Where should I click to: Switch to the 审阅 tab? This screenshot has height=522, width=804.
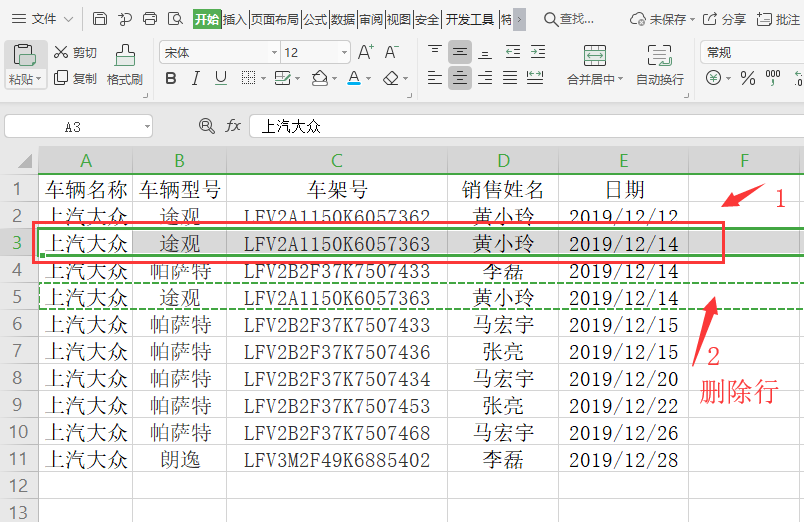[371, 19]
